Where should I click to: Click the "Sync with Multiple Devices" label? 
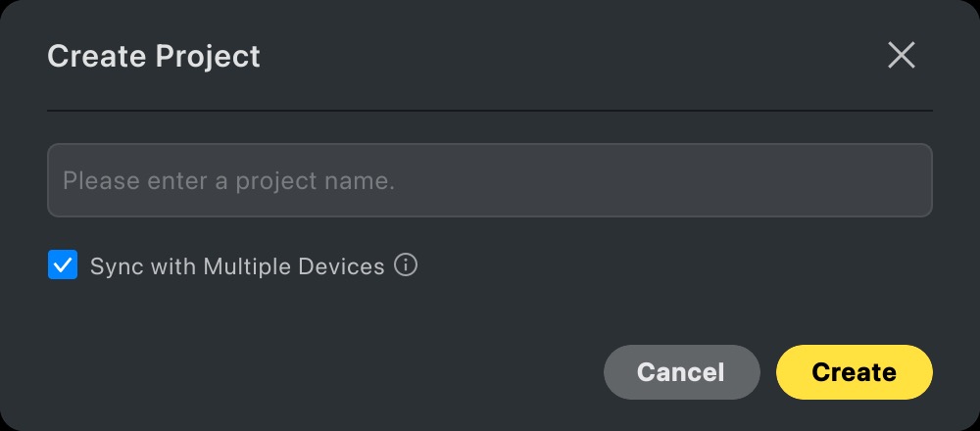tap(237, 266)
